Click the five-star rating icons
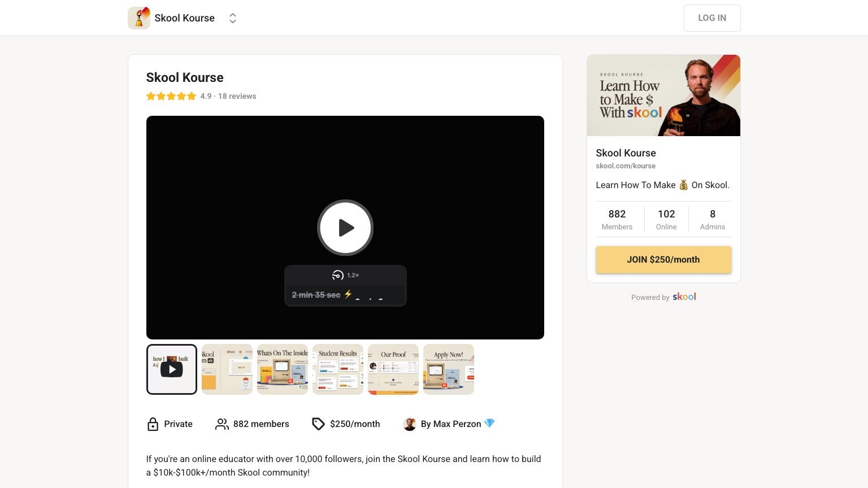The height and width of the screenshot is (488, 868). click(x=171, y=96)
